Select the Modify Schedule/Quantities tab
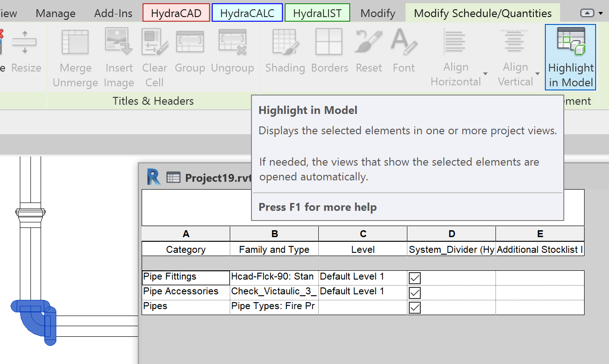This screenshot has width=609, height=364. click(483, 13)
